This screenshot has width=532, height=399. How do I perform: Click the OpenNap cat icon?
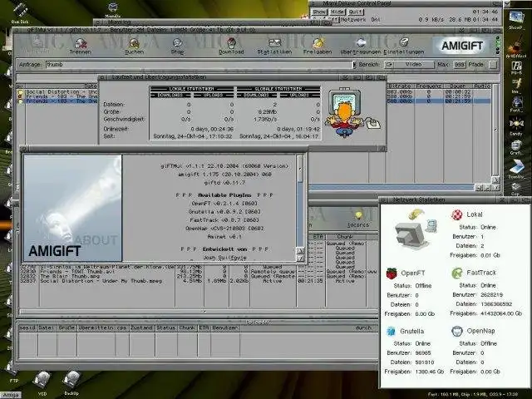coord(457,331)
